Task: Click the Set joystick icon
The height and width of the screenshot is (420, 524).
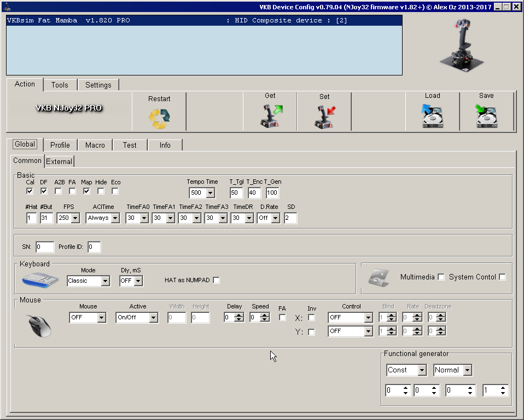Action: pos(325,117)
